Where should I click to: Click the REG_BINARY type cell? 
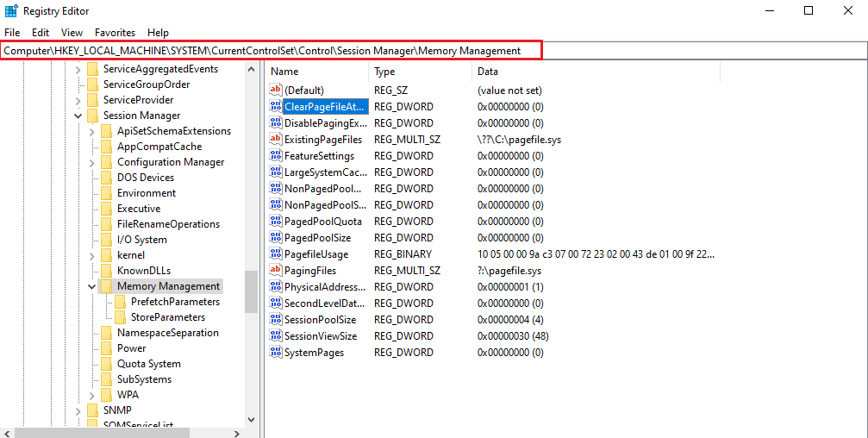(x=403, y=254)
